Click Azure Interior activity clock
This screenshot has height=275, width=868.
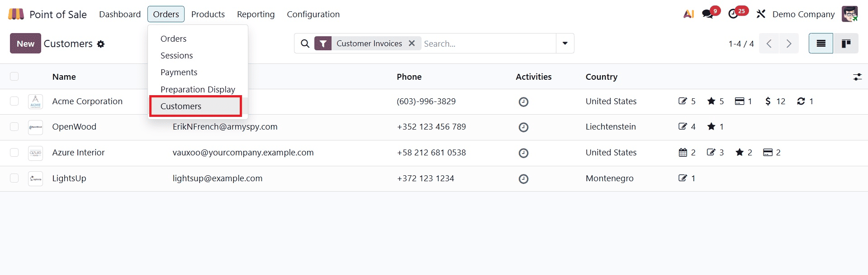point(523,153)
